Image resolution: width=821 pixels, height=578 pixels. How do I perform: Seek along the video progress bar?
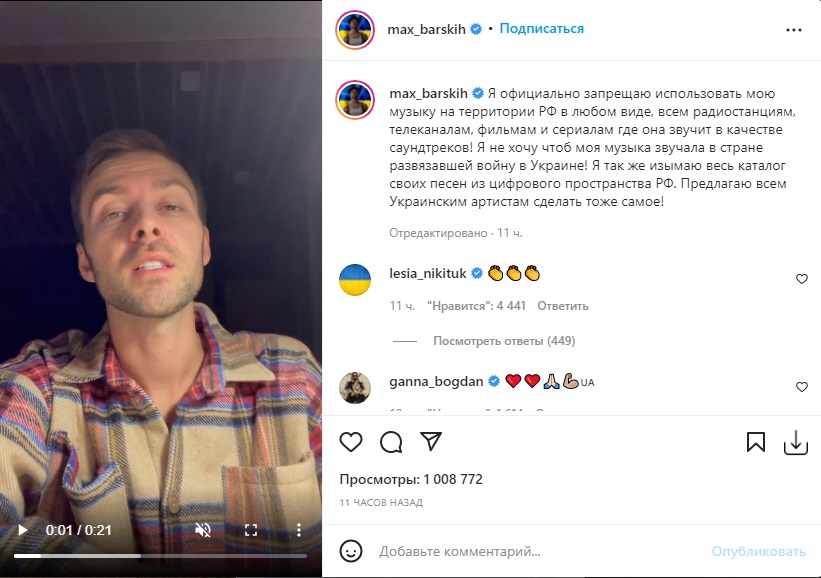(160, 555)
